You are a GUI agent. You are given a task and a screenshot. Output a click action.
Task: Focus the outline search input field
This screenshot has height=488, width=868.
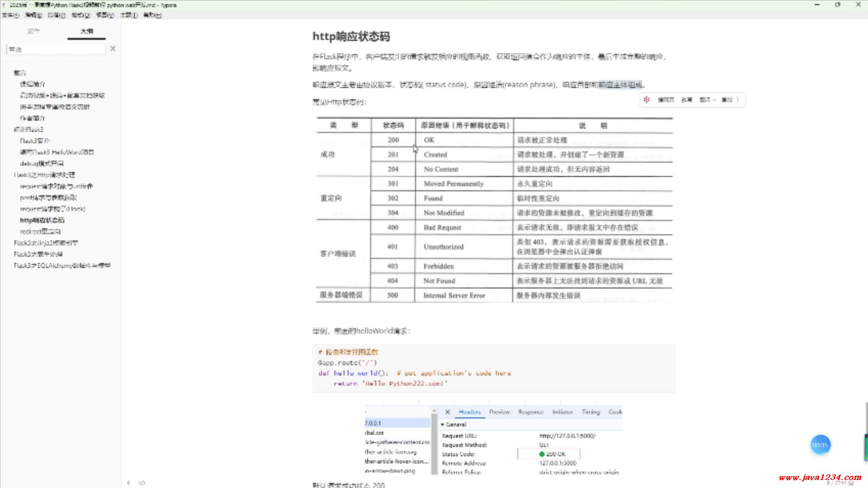56,49
